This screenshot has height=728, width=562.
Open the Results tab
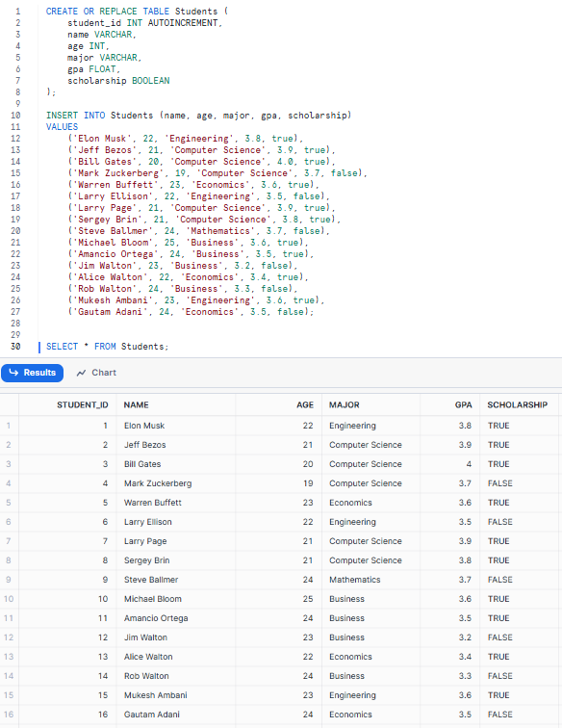pos(32,373)
